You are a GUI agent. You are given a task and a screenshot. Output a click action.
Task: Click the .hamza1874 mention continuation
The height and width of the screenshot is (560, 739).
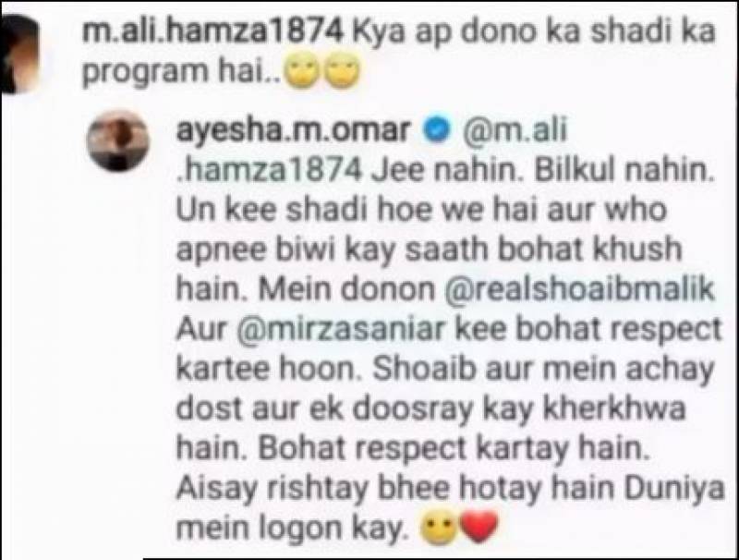[x=269, y=169]
